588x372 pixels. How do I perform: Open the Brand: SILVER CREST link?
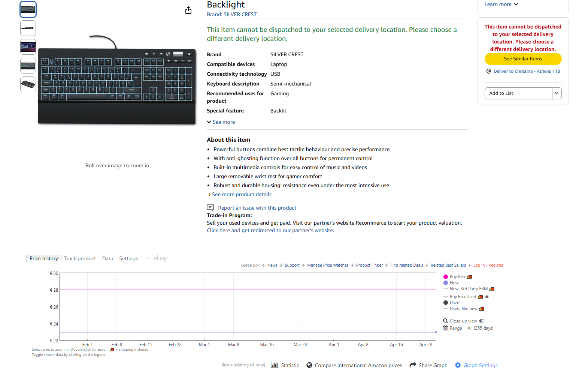(232, 14)
